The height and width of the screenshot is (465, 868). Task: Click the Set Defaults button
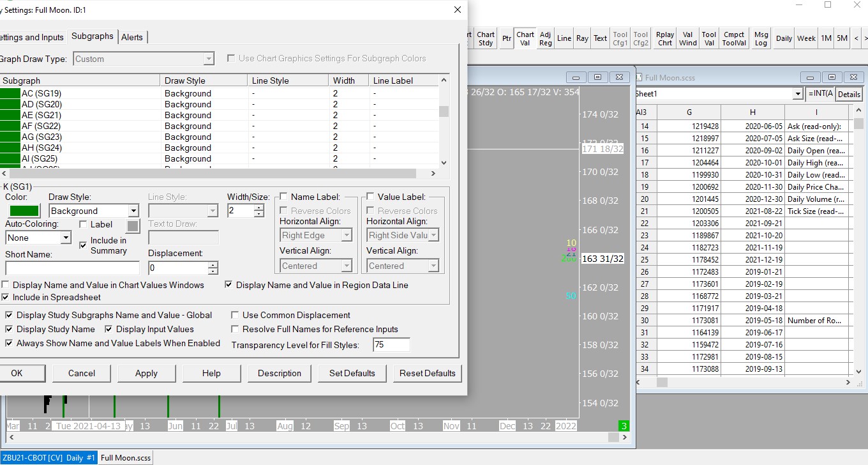[x=352, y=373]
